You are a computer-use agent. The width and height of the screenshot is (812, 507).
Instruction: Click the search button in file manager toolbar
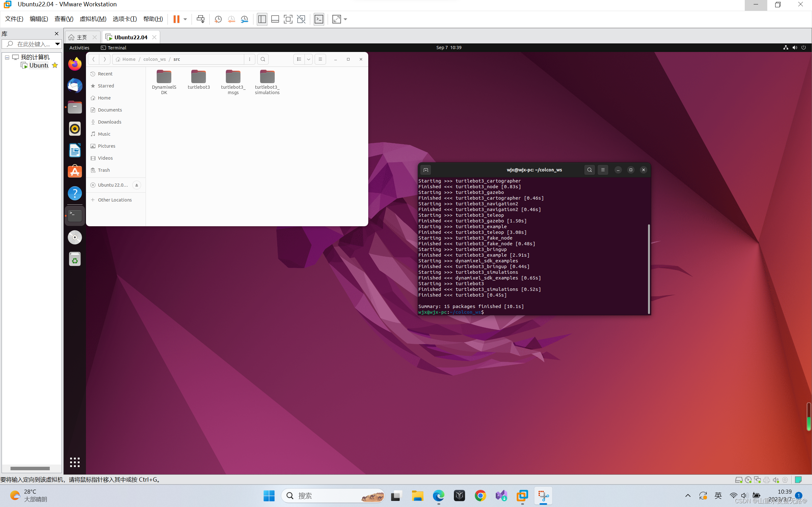tap(263, 59)
